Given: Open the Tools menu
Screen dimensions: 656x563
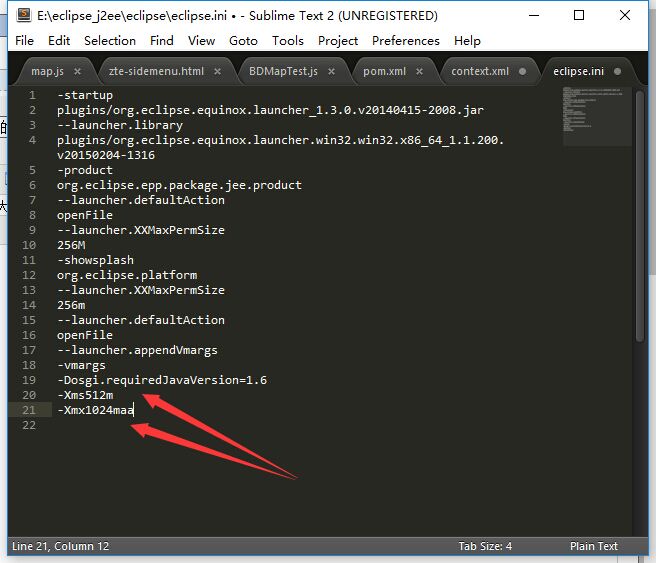Looking at the screenshot, I should pos(288,41).
